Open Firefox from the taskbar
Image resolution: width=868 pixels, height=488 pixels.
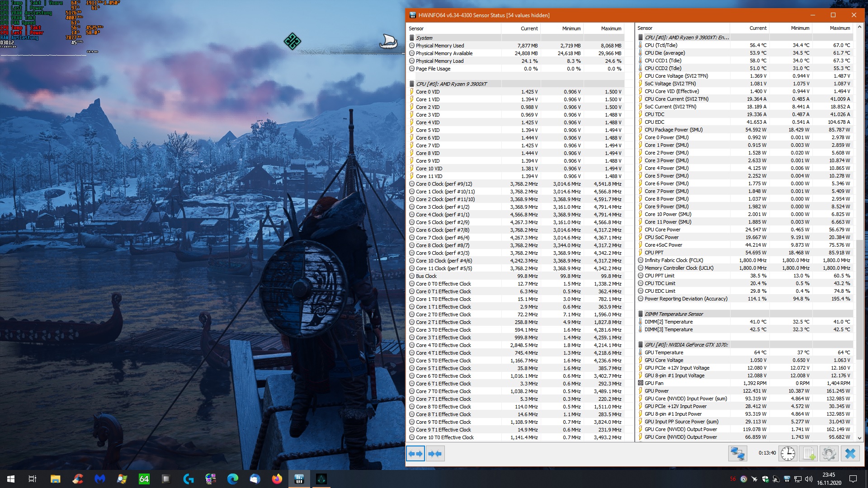pyautogui.click(x=277, y=479)
